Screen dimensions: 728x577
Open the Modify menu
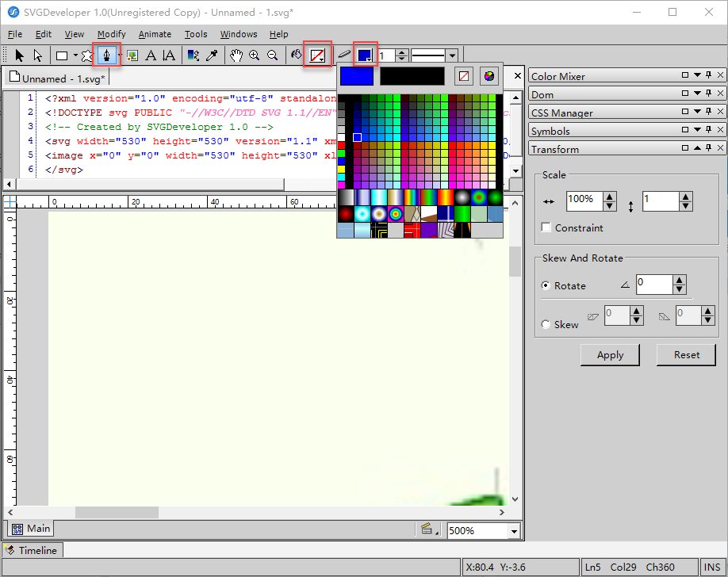tap(112, 34)
